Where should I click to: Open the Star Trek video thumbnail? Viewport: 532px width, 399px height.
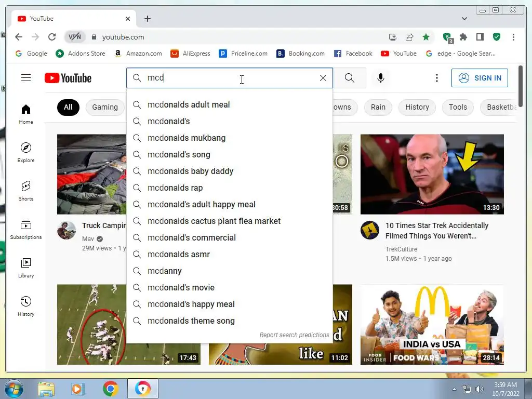point(432,175)
